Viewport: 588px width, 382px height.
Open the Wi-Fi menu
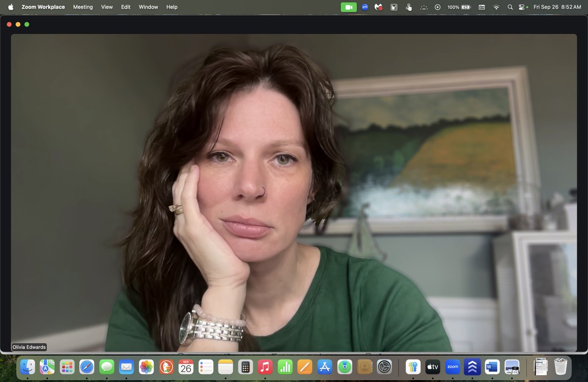(x=496, y=7)
